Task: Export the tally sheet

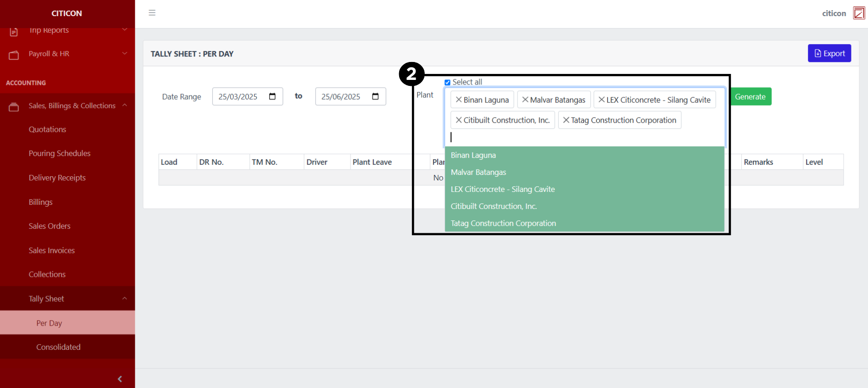Action: (x=829, y=53)
